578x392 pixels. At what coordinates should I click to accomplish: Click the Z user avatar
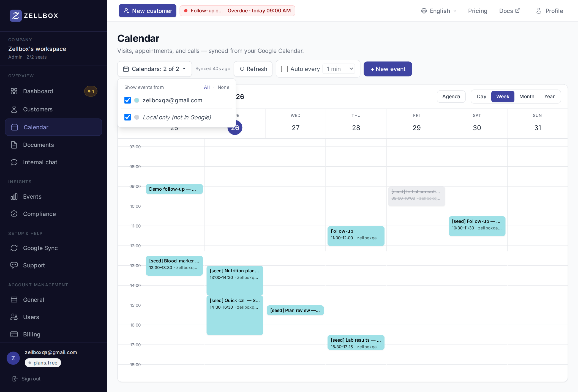point(13,358)
